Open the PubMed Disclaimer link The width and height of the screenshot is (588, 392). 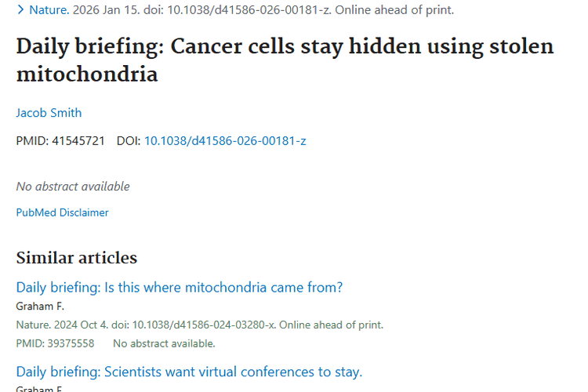(x=62, y=212)
